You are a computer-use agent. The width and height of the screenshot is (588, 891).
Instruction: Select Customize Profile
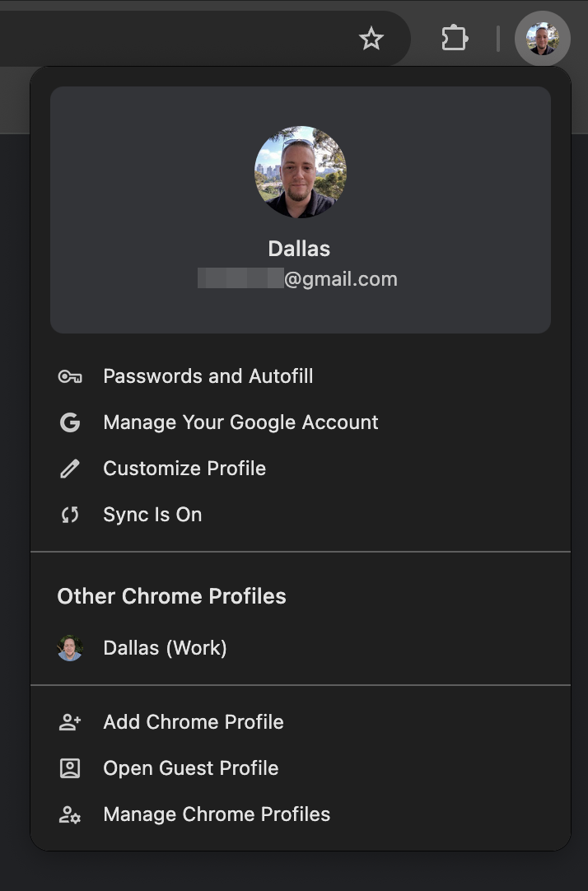click(301, 469)
